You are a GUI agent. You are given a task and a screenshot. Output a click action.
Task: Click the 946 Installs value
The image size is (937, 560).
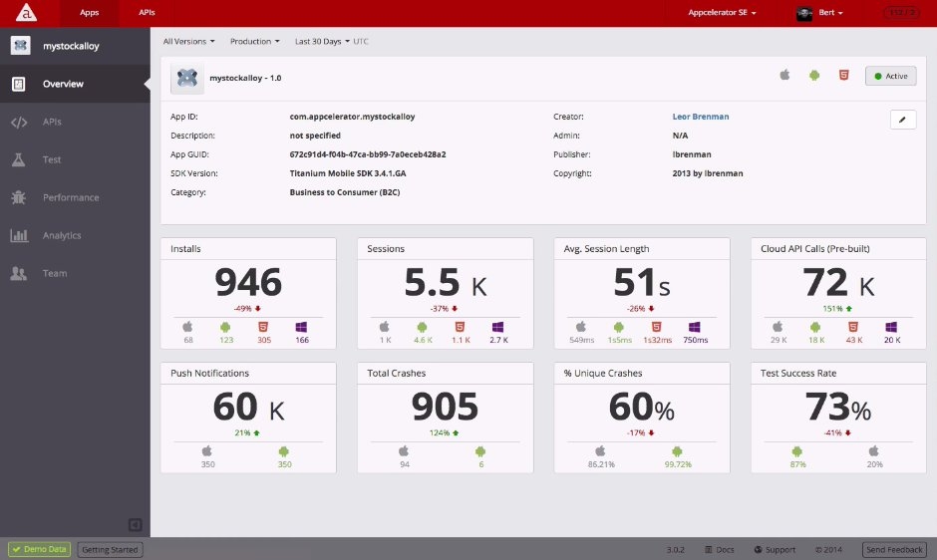click(x=248, y=282)
